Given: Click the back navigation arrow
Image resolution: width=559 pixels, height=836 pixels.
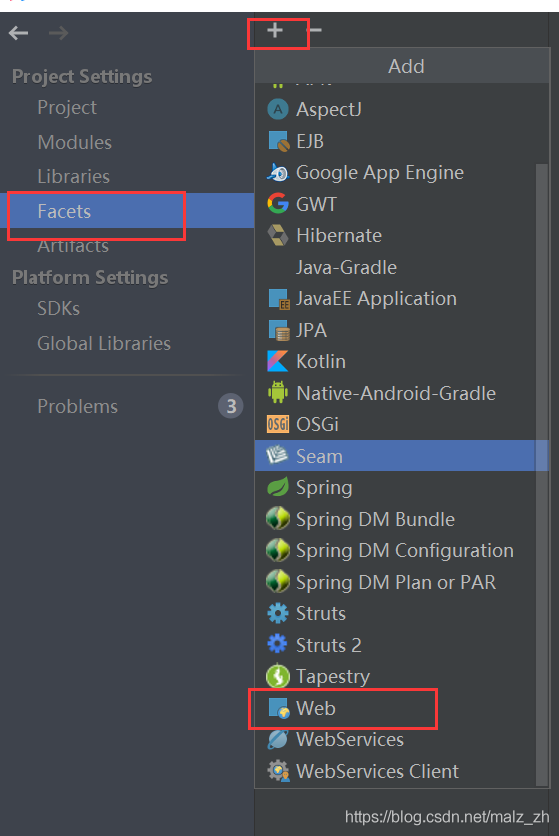Looking at the screenshot, I should [x=19, y=33].
